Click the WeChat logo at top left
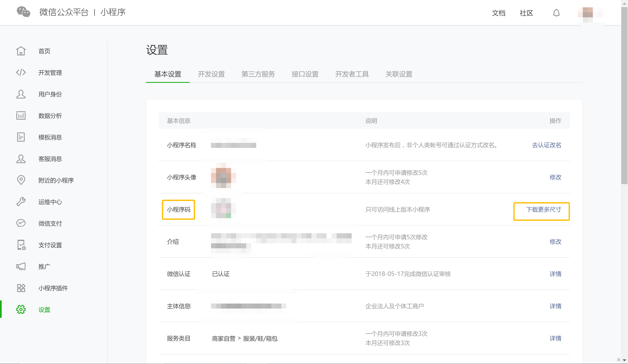 coord(23,12)
